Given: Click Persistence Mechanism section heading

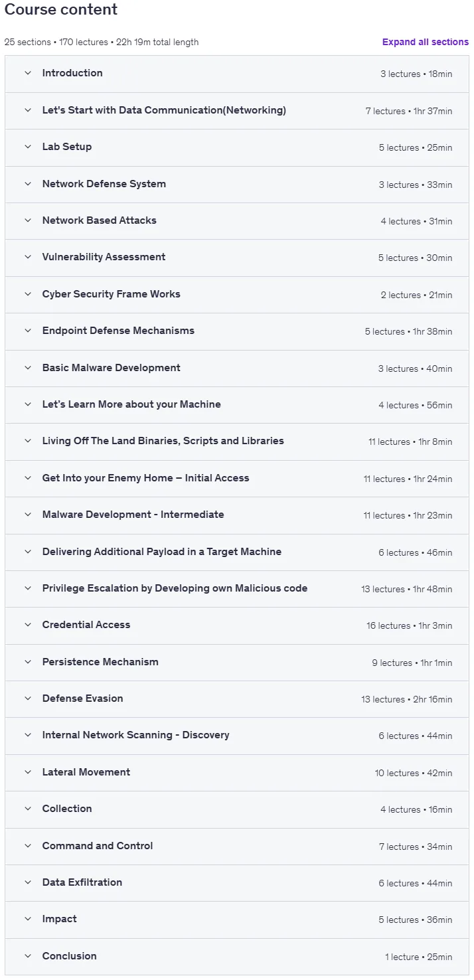Looking at the screenshot, I should pyautogui.click(x=100, y=662).
